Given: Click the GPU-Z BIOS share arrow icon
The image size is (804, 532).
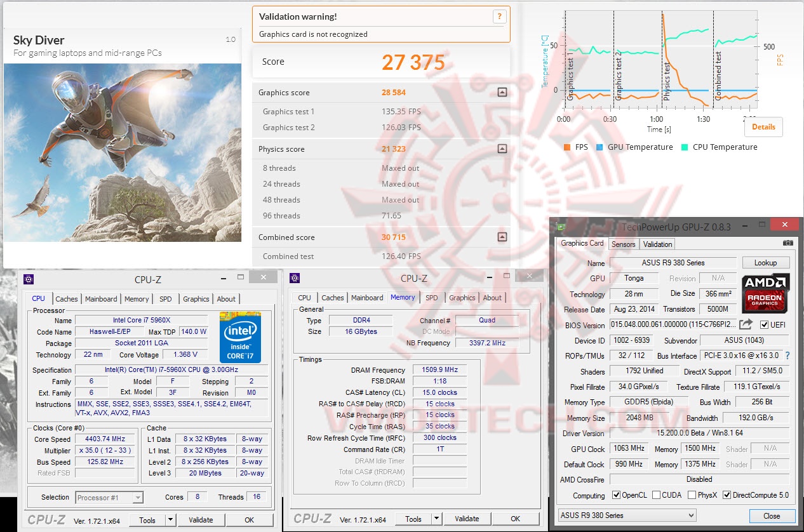Looking at the screenshot, I should (746, 324).
